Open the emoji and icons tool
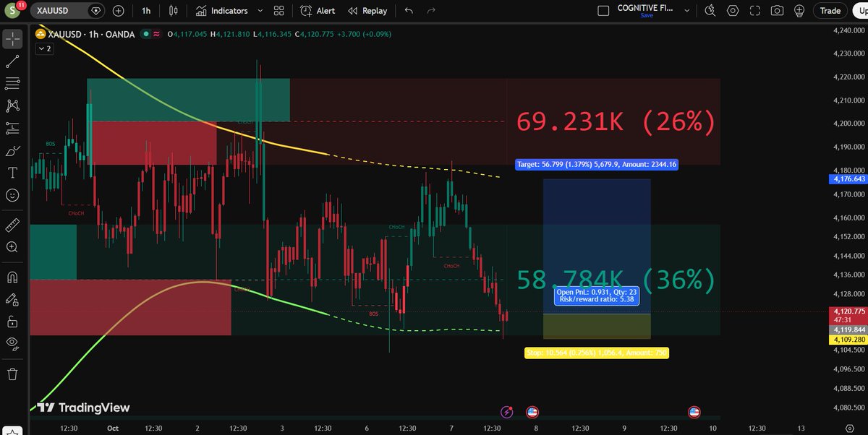 point(12,195)
